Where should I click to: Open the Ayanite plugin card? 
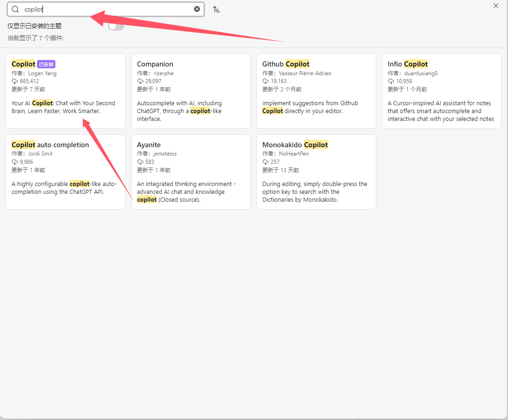coord(191,172)
